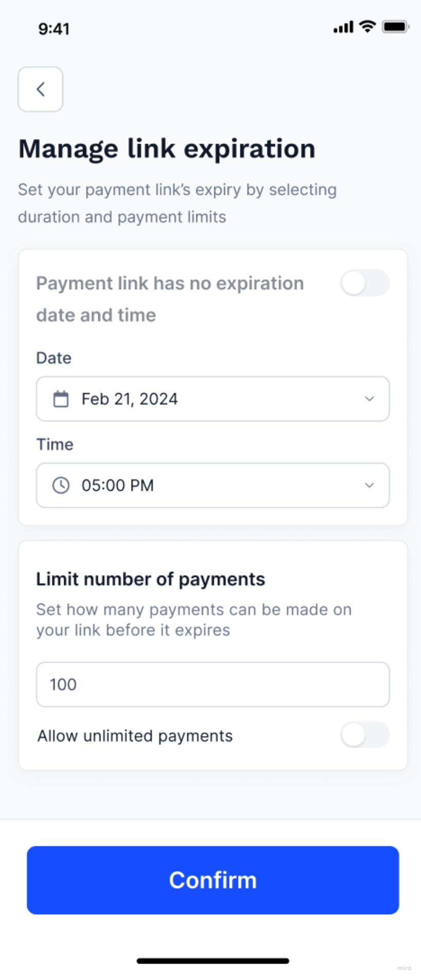Click the Manage link expiration heading
Image resolution: width=421 pixels, height=980 pixels.
[167, 149]
